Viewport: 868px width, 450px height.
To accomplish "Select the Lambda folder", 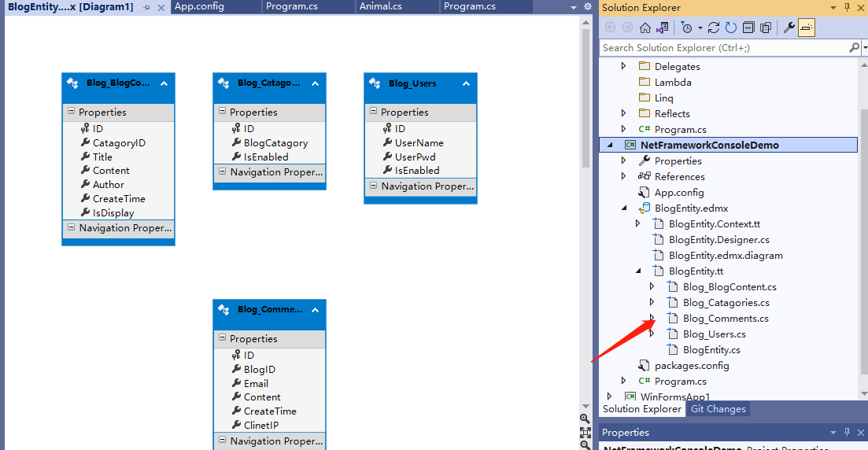I will pyautogui.click(x=673, y=82).
